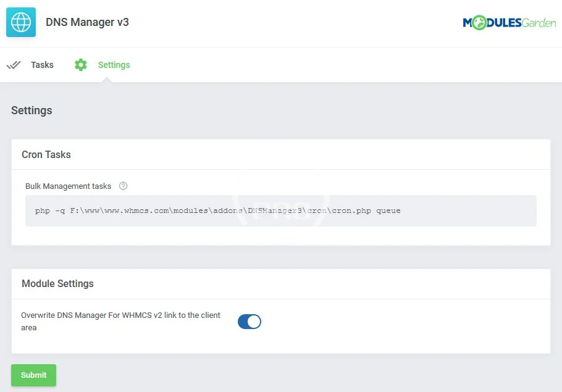Click the cron command text field
The height and width of the screenshot is (392, 562).
280,211
